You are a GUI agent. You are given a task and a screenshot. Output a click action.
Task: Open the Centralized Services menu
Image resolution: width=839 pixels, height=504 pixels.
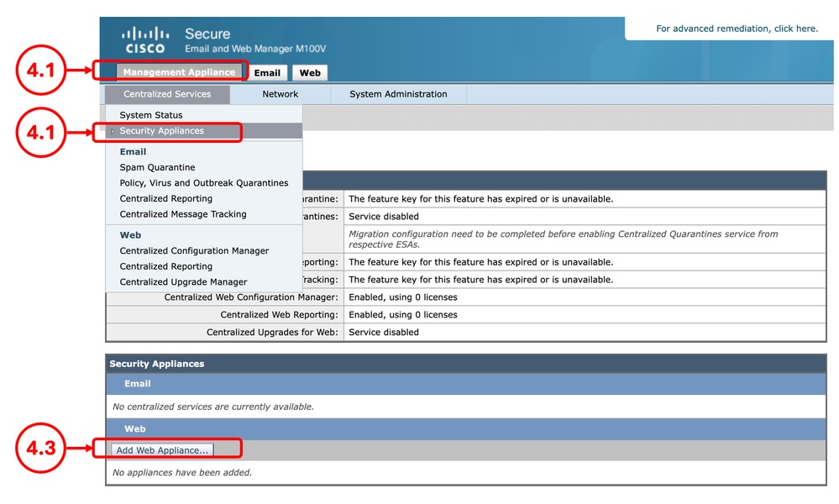(x=166, y=94)
